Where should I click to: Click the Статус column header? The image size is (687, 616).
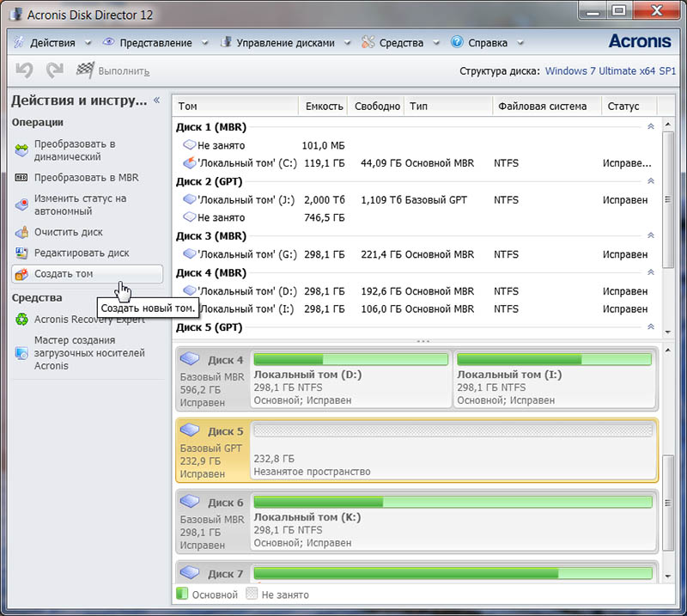click(x=629, y=106)
